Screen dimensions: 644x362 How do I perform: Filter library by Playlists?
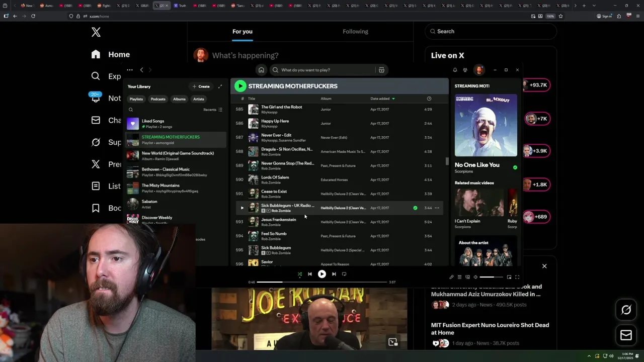point(136,99)
